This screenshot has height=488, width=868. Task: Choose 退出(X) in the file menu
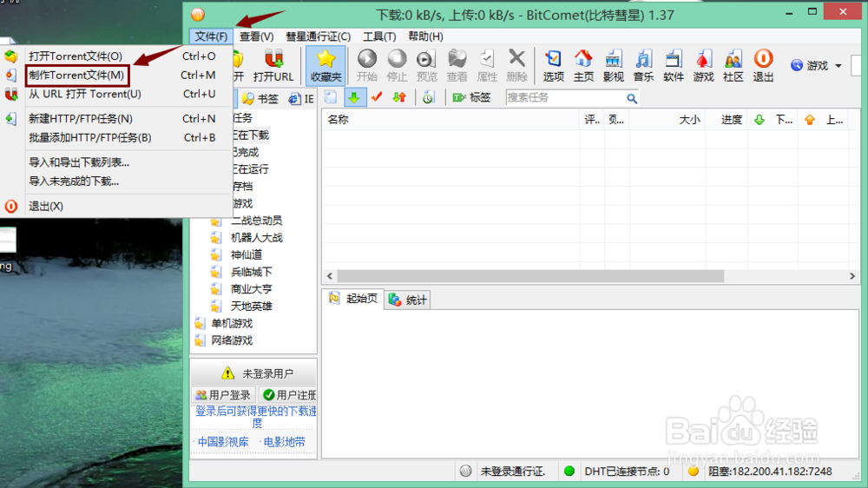(116, 206)
